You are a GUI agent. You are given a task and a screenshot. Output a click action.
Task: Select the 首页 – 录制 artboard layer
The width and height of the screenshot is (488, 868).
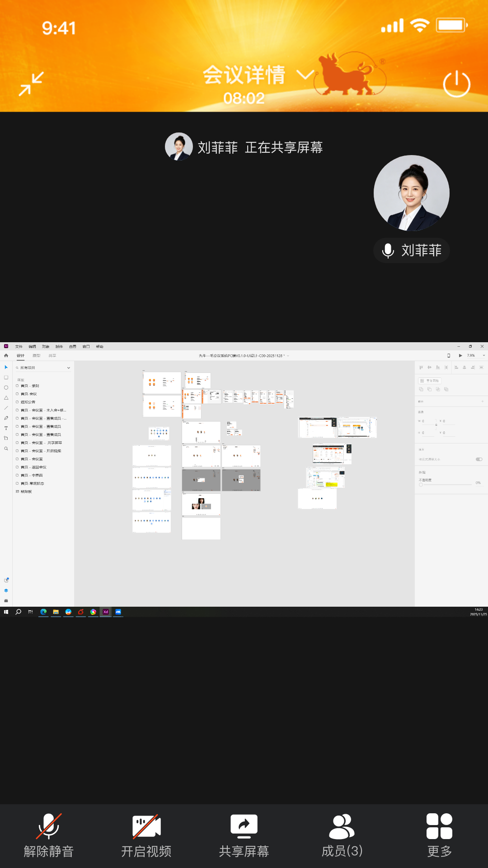(x=30, y=386)
